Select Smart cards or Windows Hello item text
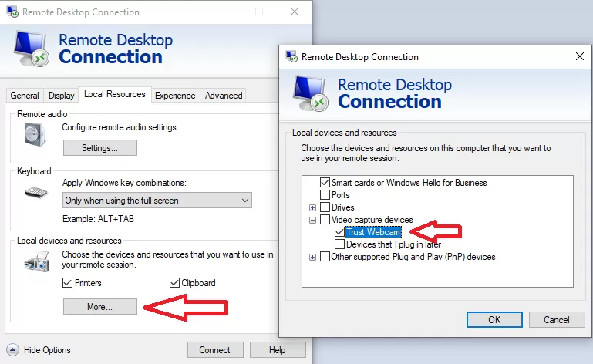 tap(409, 183)
